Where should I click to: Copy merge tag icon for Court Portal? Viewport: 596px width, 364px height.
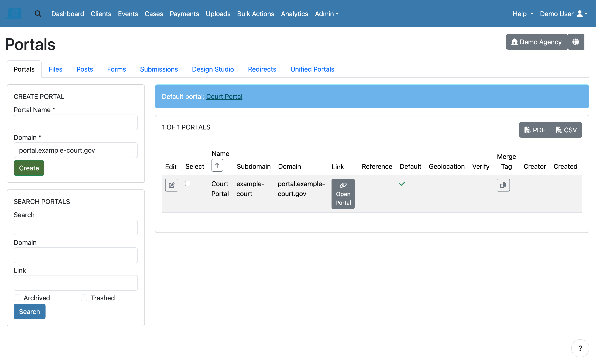[x=503, y=185]
